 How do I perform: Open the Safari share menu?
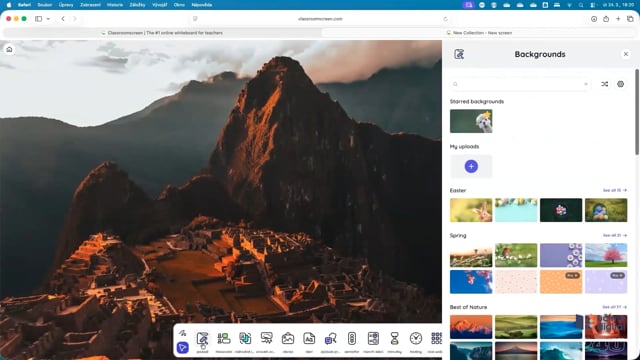coord(606,19)
